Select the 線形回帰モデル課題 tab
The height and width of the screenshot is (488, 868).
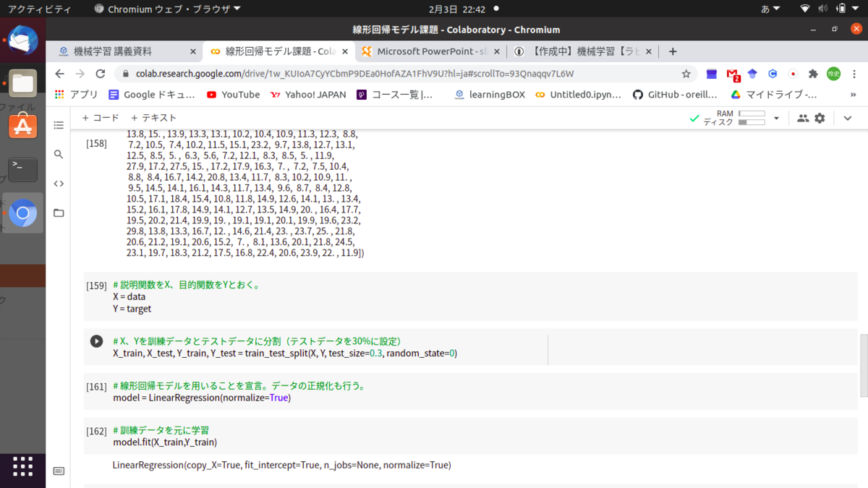click(x=278, y=51)
